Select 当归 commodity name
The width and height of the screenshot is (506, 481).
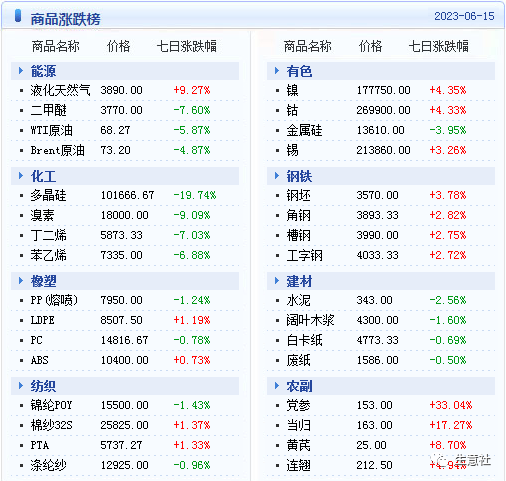point(298,425)
